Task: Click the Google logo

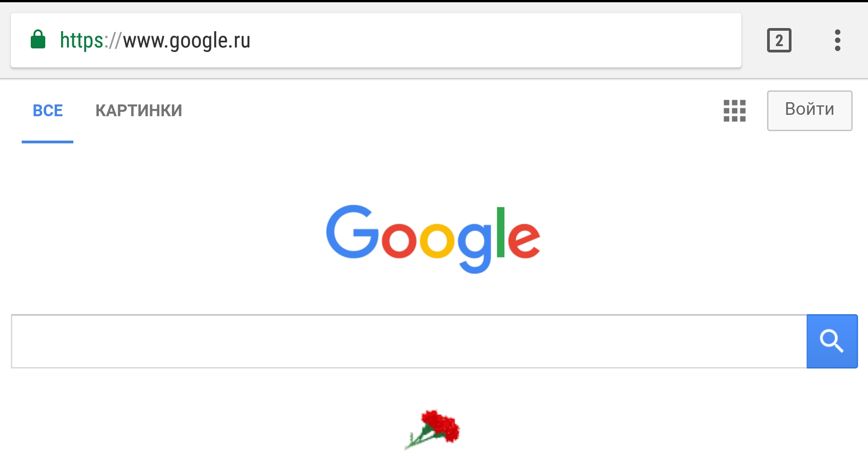Action: tap(433, 239)
